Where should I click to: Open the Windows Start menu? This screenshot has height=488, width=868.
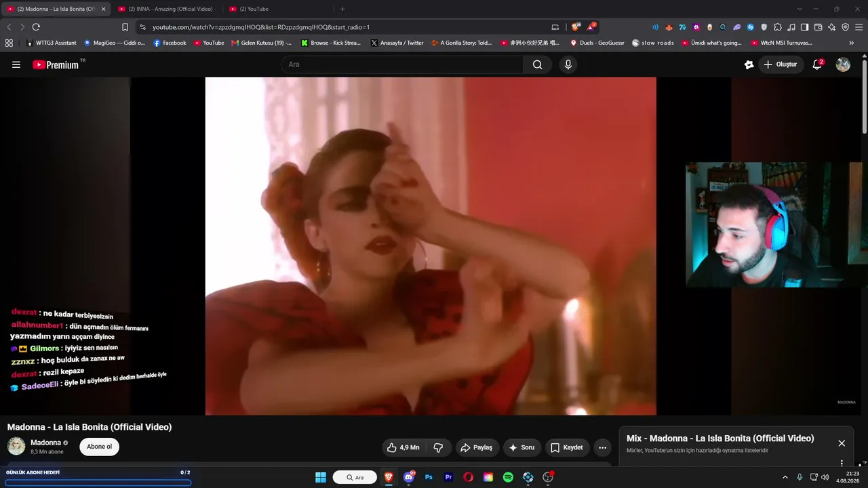(x=321, y=477)
